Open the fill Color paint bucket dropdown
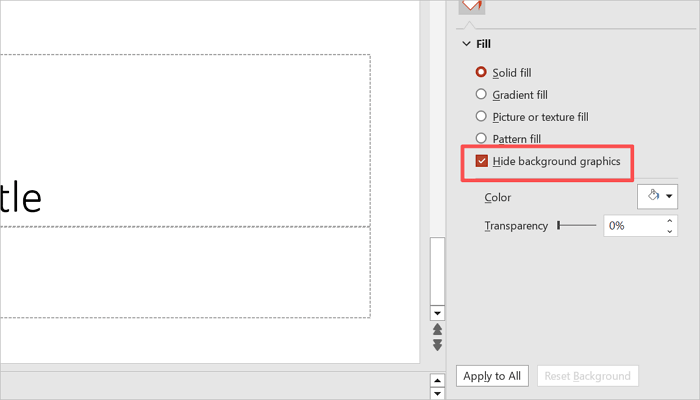700x400 pixels. click(x=657, y=196)
